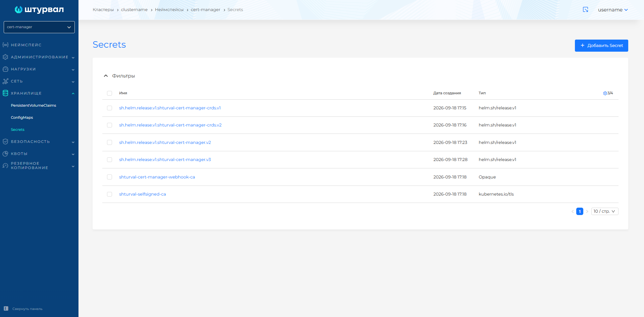644x317 pixels.
Task: Open the cert-manager namespace dropdown
Action: (39, 27)
